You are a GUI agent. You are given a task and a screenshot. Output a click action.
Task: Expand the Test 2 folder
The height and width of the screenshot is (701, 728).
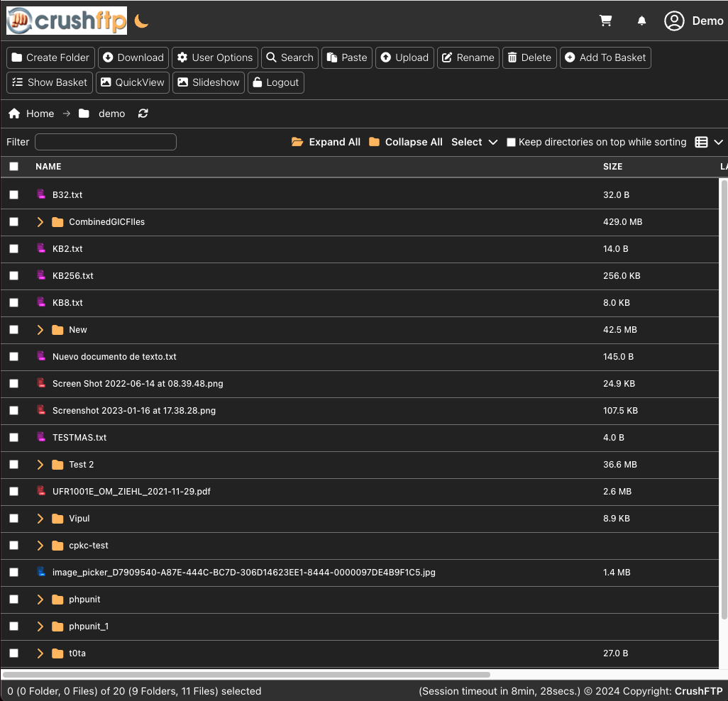click(x=40, y=464)
